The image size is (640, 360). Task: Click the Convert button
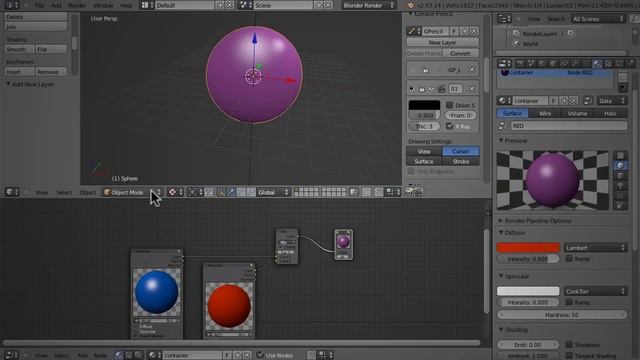(460, 53)
